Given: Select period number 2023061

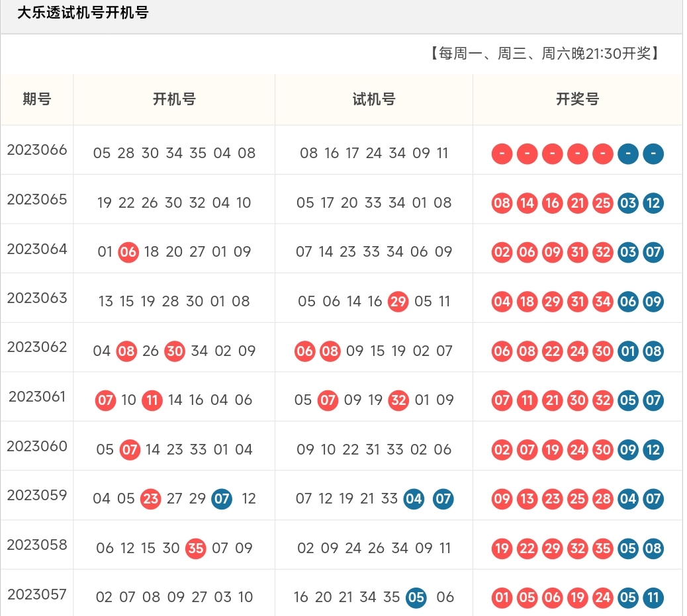Looking at the screenshot, I should click(37, 396).
